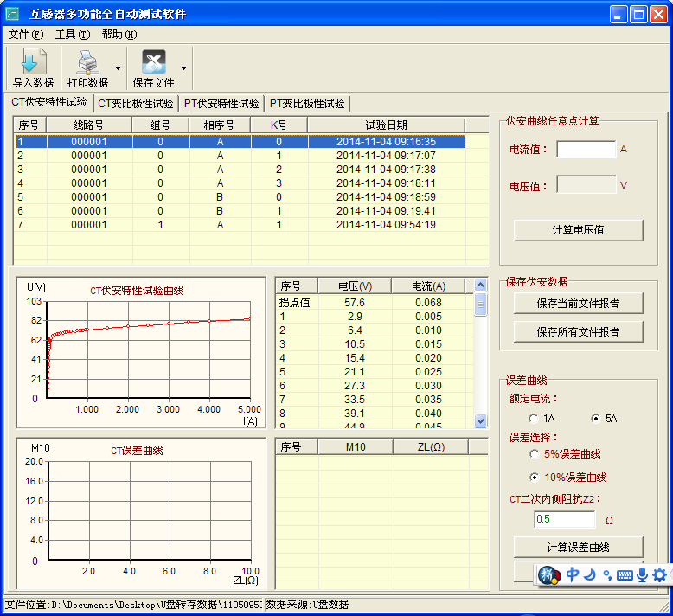Image resolution: width=673 pixels, height=616 pixels.
Task: Select record row 4 dated 09:18:11
Action: pos(240,183)
